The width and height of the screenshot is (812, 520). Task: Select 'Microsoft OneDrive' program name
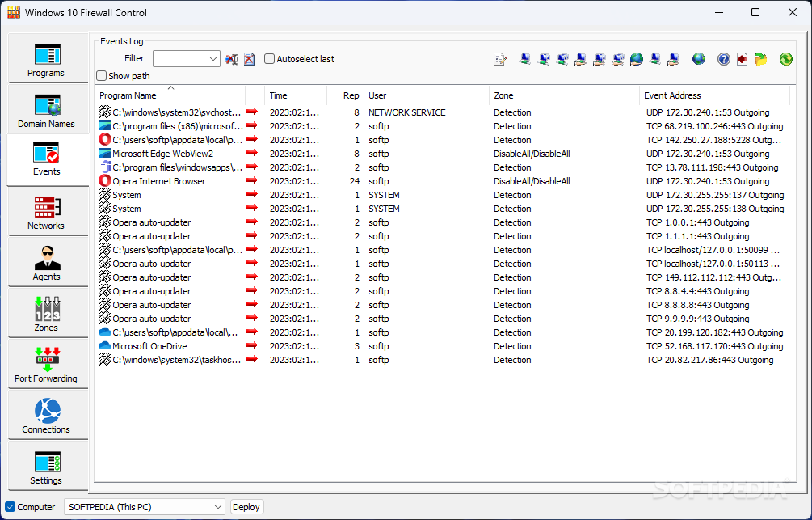149,346
